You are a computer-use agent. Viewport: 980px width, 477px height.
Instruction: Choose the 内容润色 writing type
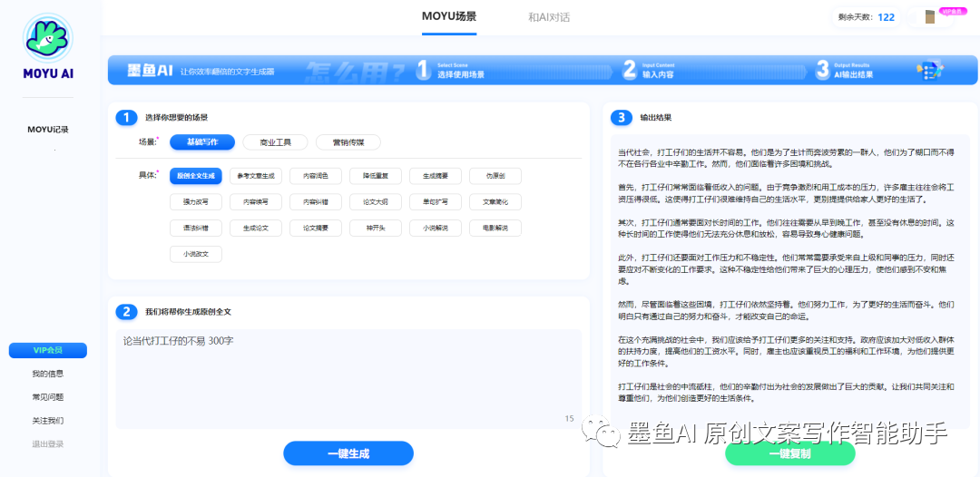(316, 176)
